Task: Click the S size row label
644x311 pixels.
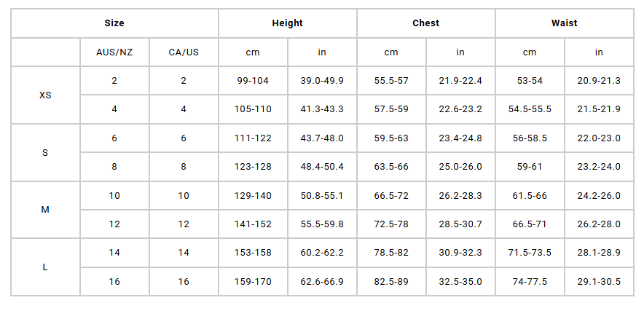Action: tap(45, 152)
